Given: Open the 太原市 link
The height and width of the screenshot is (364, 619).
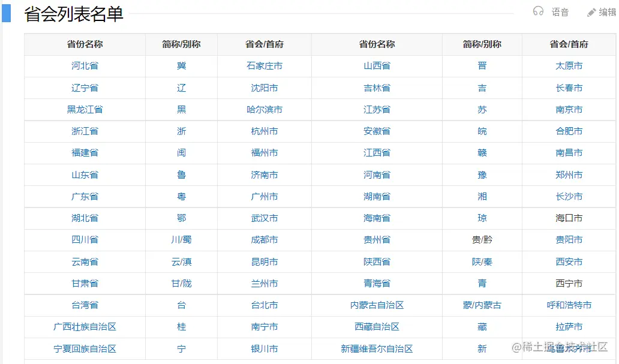Looking at the screenshot, I should click(x=569, y=66).
